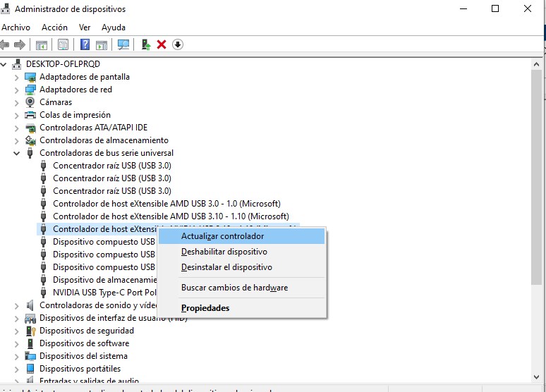Click the speaker icon of Controladoras de sonido
Image resolution: width=546 pixels, height=392 pixels.
tap(30, 305)
